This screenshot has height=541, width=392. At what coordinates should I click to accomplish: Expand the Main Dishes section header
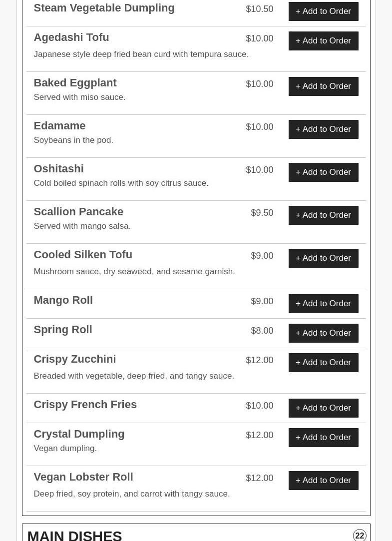click(x=75, y=535)
